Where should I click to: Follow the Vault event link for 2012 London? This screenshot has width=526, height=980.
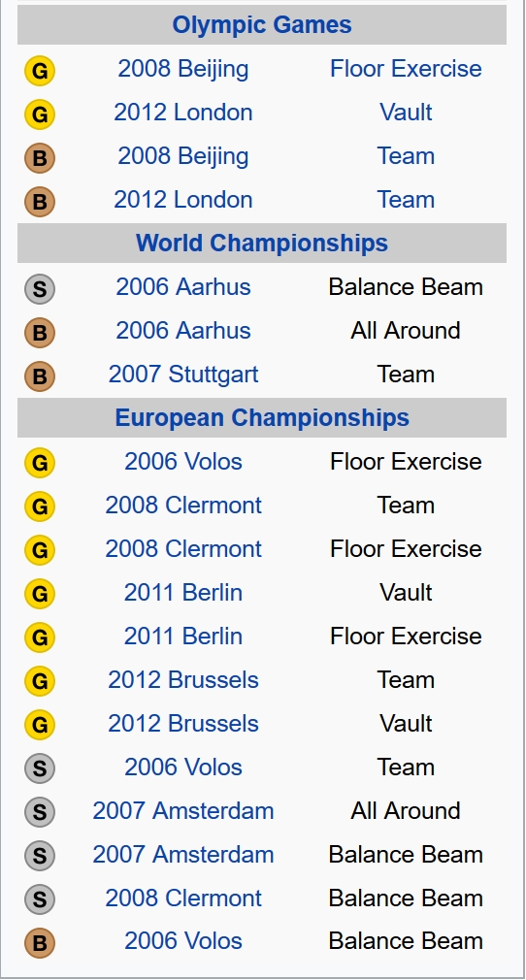406,113
